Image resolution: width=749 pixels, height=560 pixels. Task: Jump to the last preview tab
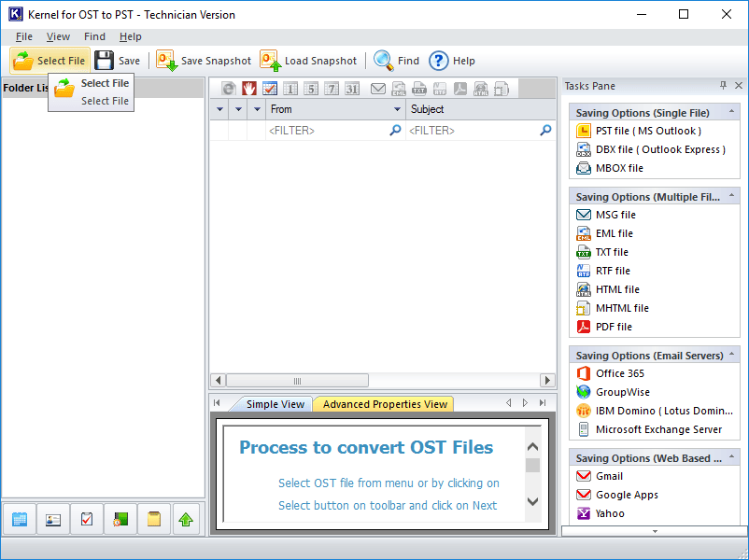(543, 403)
